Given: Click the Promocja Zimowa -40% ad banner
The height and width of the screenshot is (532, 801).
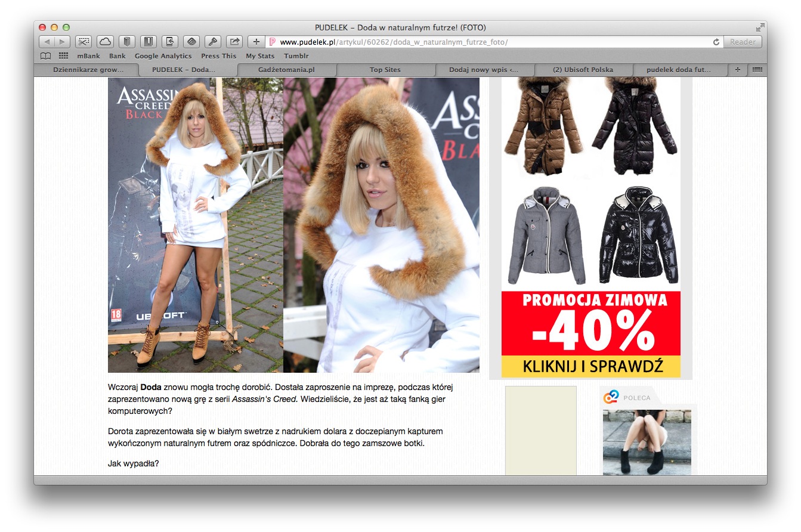Looking at the screenshot, I should coord(590,334).
